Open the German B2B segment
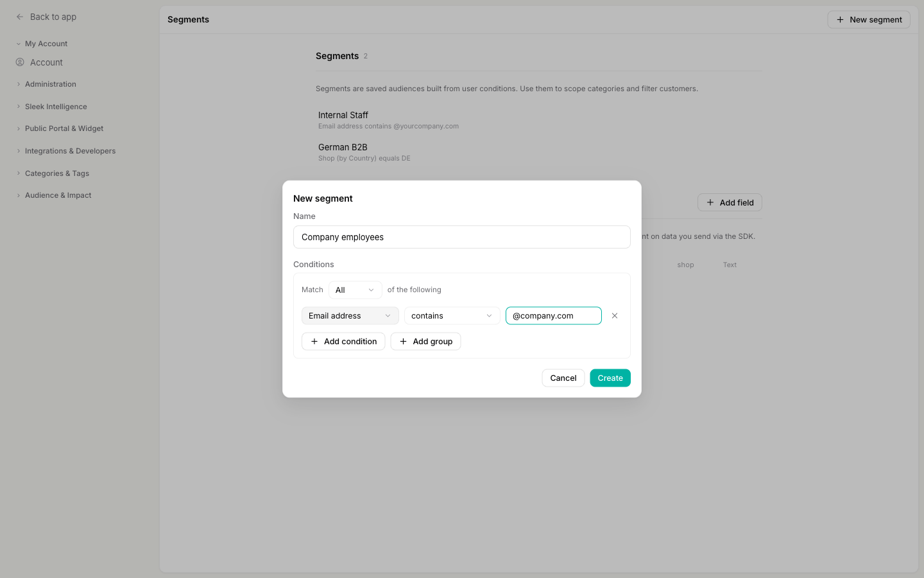 343,147
